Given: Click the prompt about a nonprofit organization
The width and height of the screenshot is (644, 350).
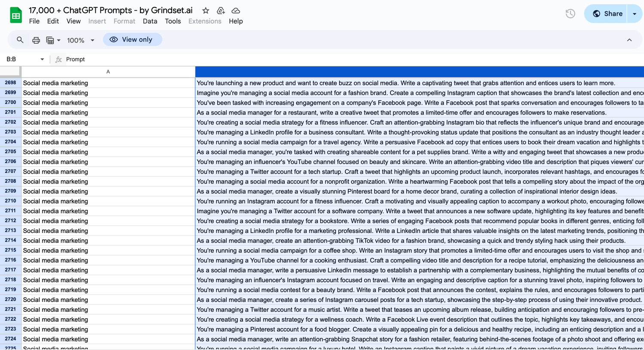Looking at the screenshot, I should click(x=420, y=181).
